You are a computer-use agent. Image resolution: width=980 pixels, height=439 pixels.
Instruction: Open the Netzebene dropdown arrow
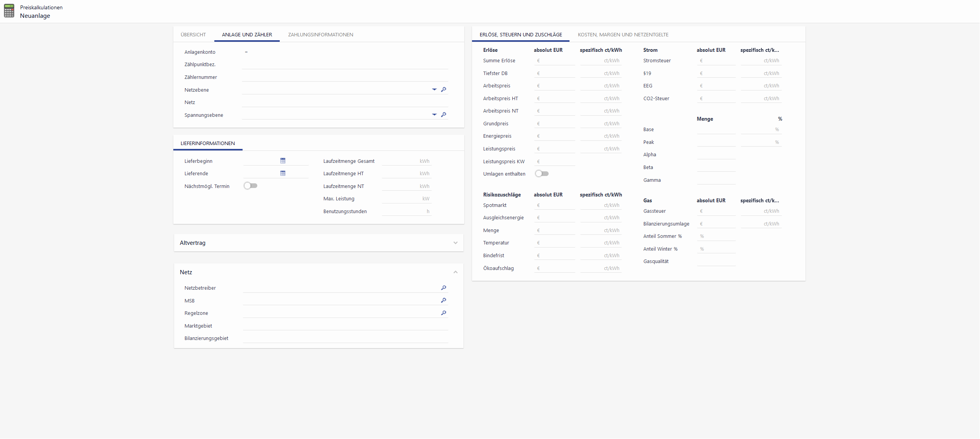(434, 89)
